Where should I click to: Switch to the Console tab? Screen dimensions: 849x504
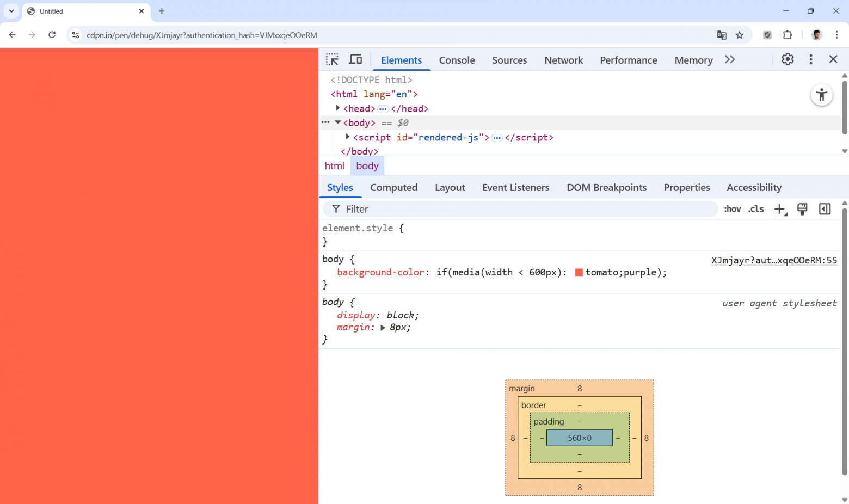point(457,60)
